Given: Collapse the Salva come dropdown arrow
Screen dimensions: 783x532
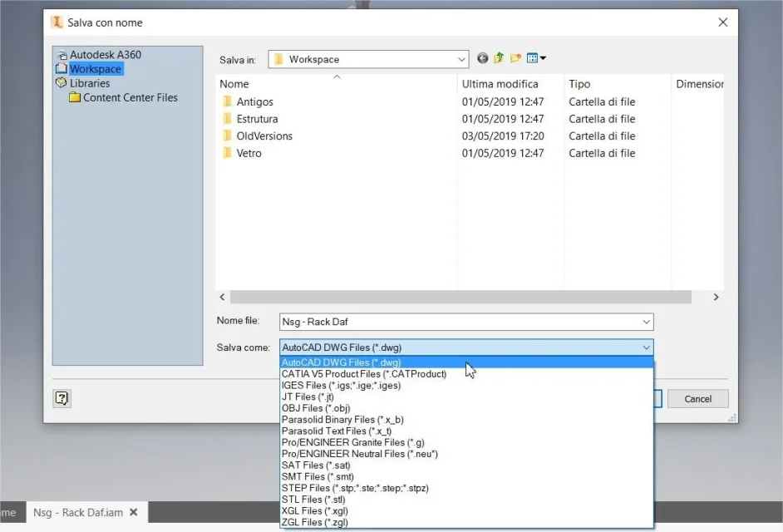Looking at the screenshot, I should click(646, 347).
